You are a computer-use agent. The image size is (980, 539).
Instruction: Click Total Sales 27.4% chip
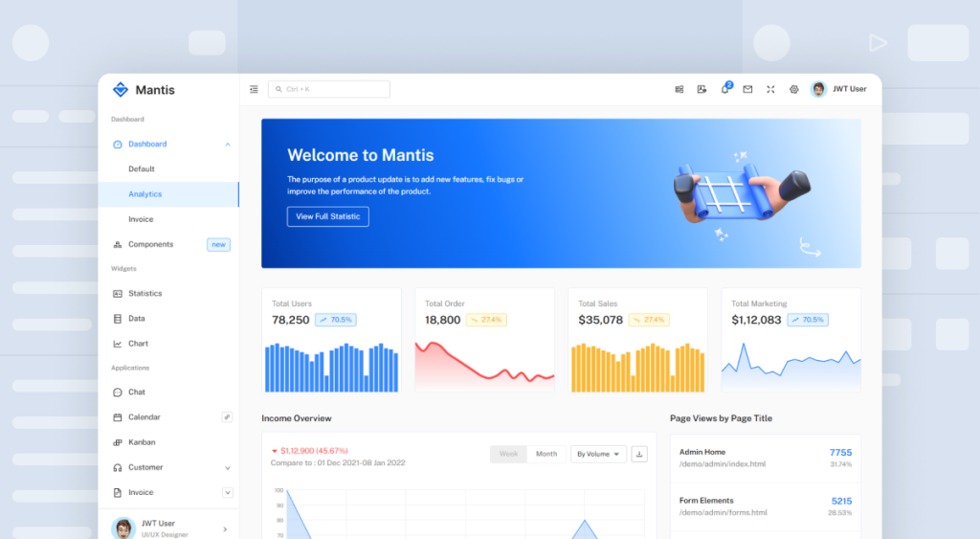pos(649,320)
